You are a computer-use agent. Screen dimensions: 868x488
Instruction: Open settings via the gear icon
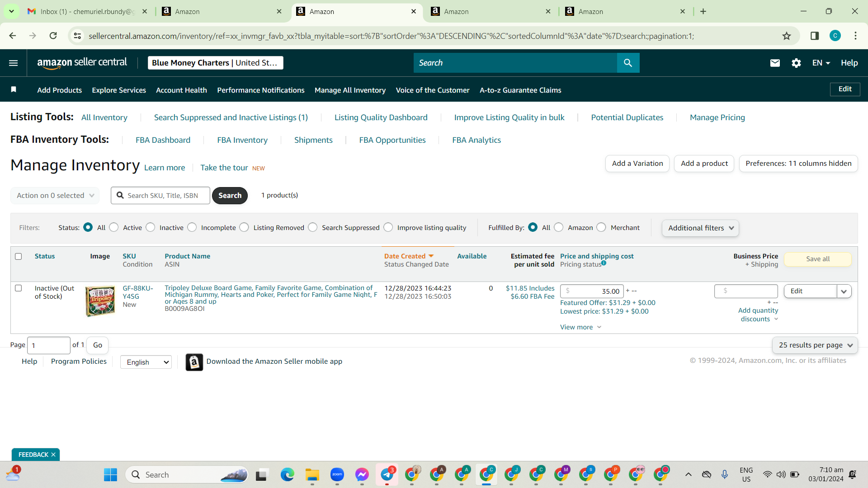796,63
